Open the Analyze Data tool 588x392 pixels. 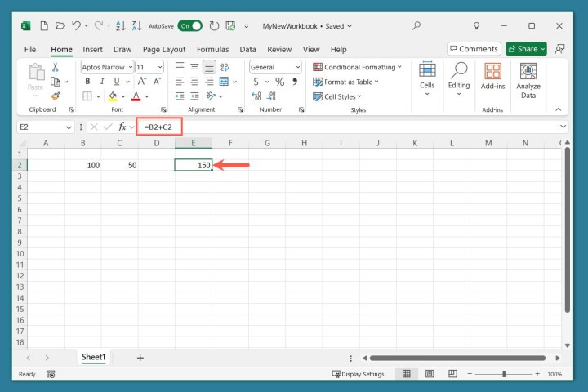click(x=528, y=81)
